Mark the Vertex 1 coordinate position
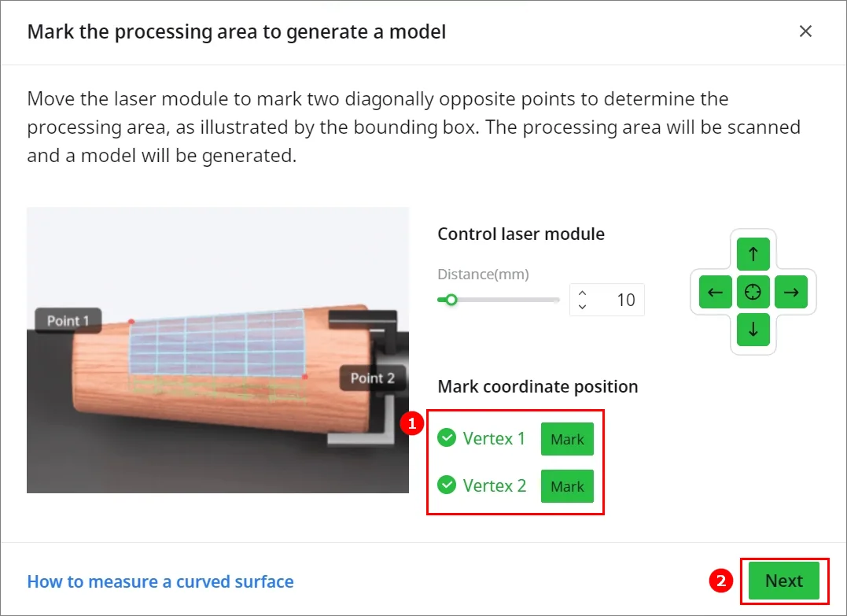This screenshot has height=616, width=847. [x=567, y=439]
